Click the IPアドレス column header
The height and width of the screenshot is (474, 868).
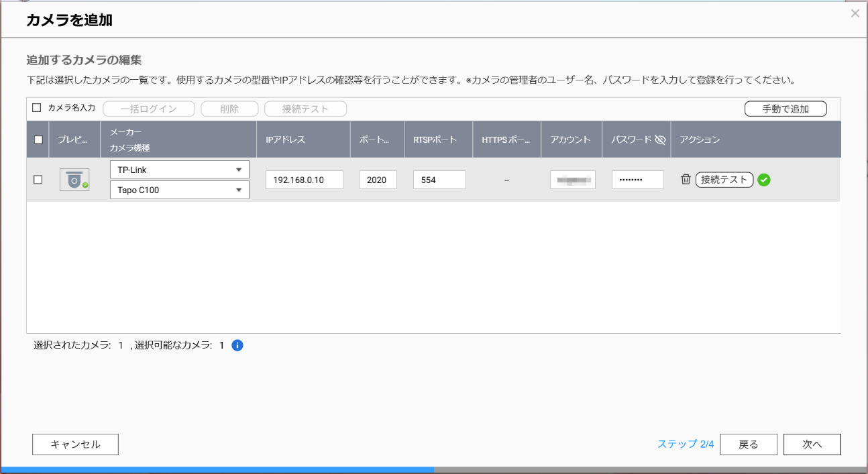coord(303,139)
